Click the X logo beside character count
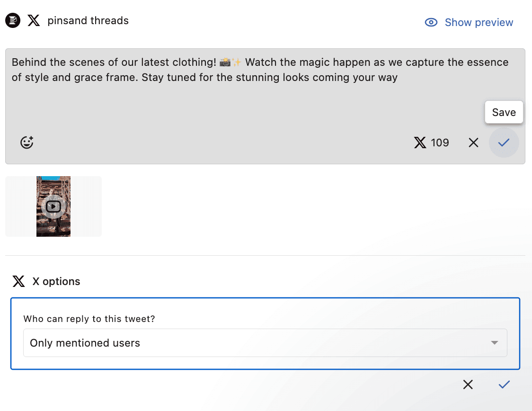This screenshot has width=532, height=411. 420,143
